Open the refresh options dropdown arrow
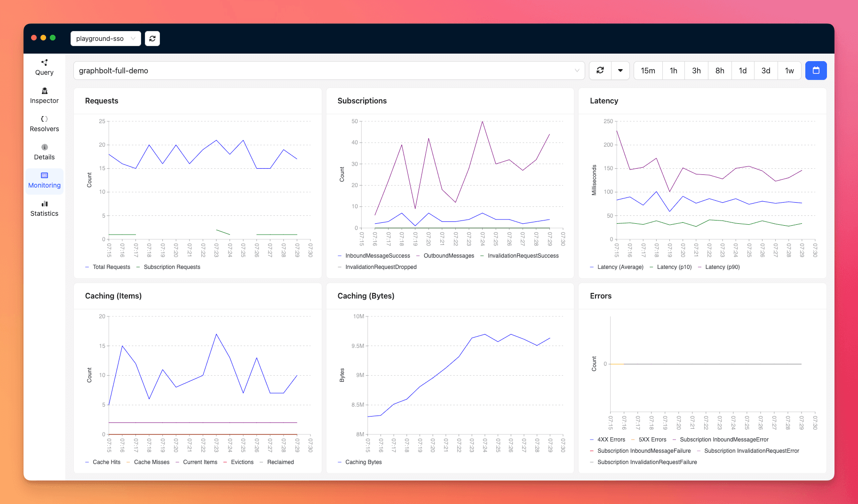This screenshot has width=858, height=504. tap(621, 70)
